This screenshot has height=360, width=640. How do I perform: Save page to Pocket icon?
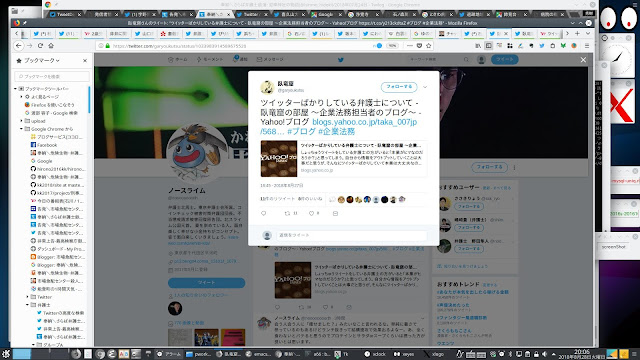click(419, 46)
